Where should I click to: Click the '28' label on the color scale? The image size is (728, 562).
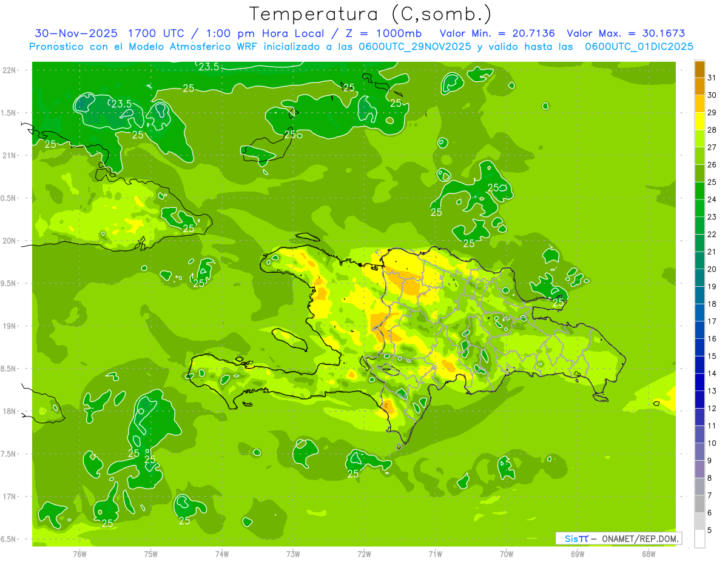(712, 130)
